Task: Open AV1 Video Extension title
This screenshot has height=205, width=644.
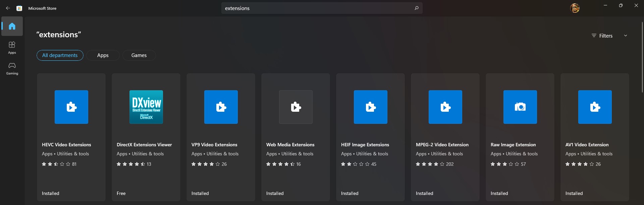Action: pyautogui.click(x=587, y=145)
